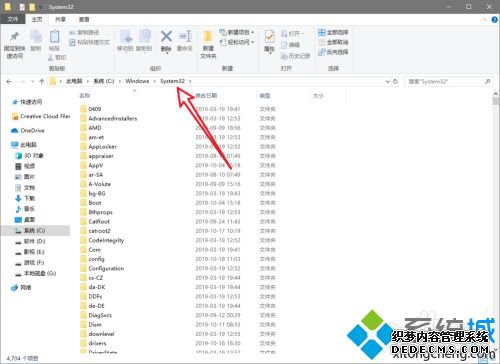The height and width of the screenshot is (364, 500).
Task: Select the CodeIntegrity folder
Action: pyautogui.click(x=102, y=240)
